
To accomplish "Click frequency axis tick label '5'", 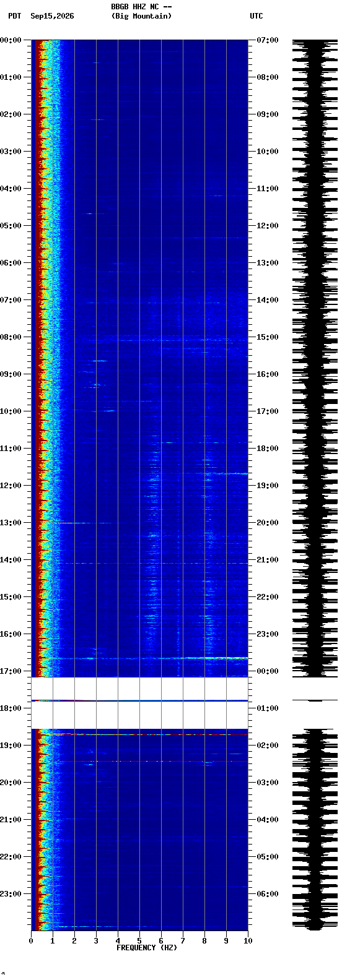I will click(139, 941).
